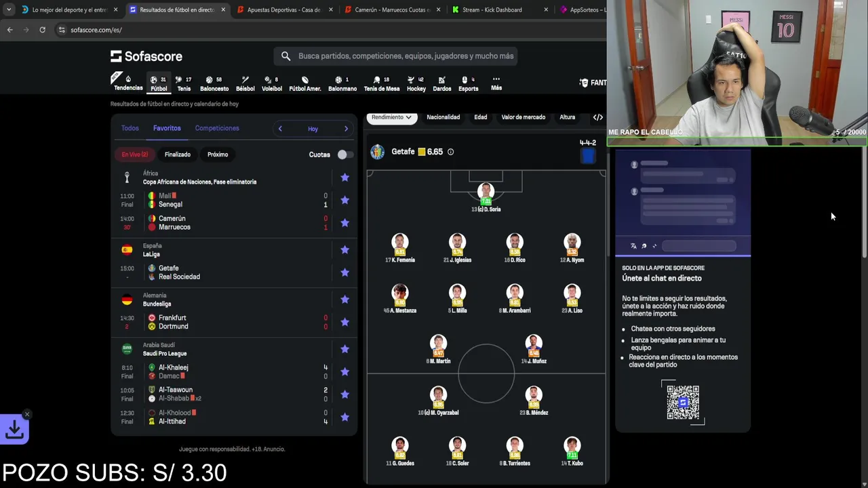
Task: Open the browser tab search chevron
Action: point(8,9)
